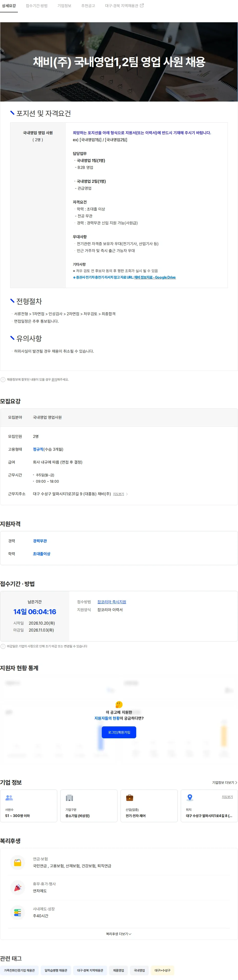
Task: Click the 14일 06:04:16 remaining time
Action: coord(35,612)
